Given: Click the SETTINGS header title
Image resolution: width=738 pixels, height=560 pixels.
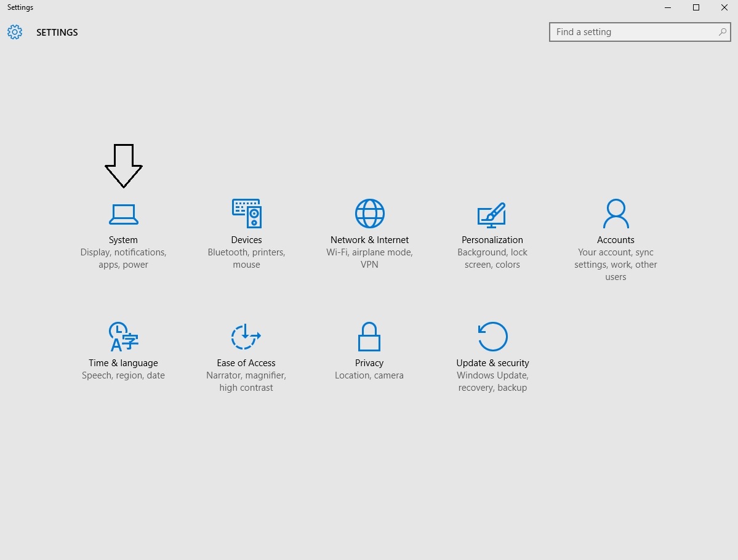Looking at the screenshot, I should [x=57, y=33].
